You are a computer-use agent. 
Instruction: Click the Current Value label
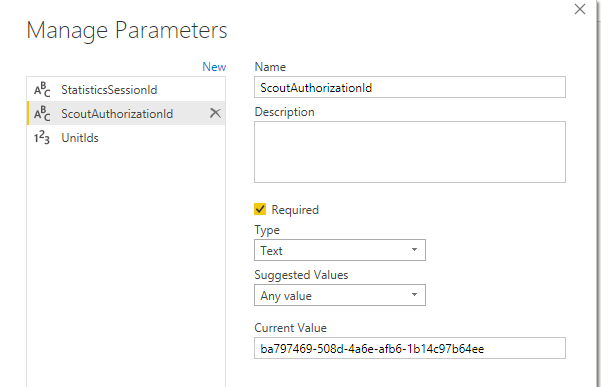pyautogui.click(x=291, y=328)
